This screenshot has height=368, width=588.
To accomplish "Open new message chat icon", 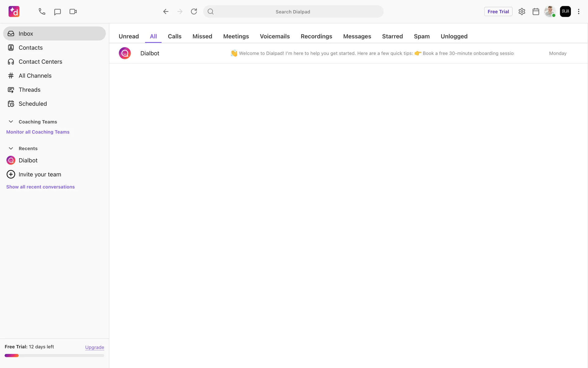I will pos(58,12).
